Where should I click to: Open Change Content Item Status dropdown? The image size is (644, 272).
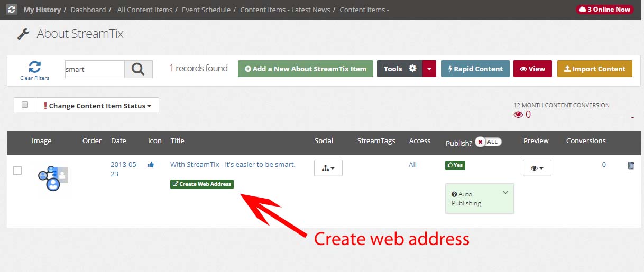pyautogui.click(x=97, y=106)
